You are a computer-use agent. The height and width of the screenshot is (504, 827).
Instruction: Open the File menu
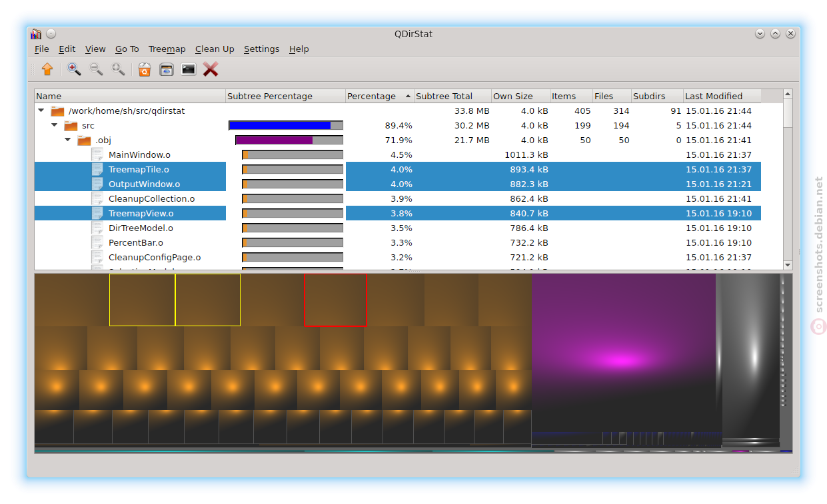tap(42, 49)
